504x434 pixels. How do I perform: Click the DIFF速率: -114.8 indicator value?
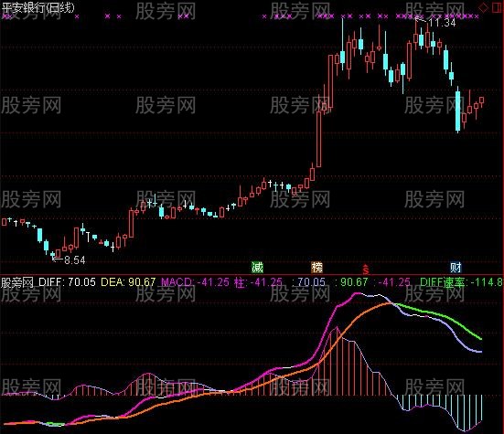[x=462, y=282]
